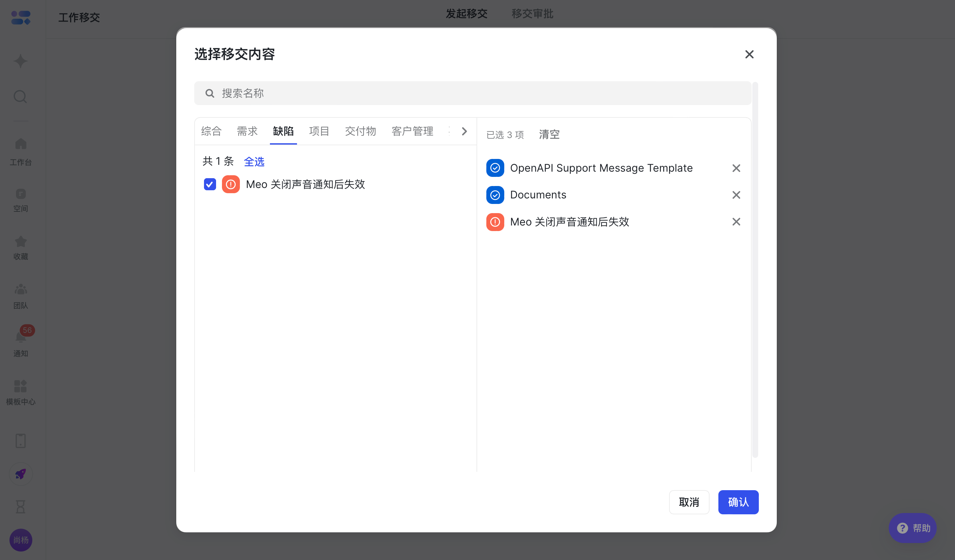Image resolution: width=955 pixels, height=560 pixels.
Task: Click the OpenAPI Support Message Template text
Action: 602,168
